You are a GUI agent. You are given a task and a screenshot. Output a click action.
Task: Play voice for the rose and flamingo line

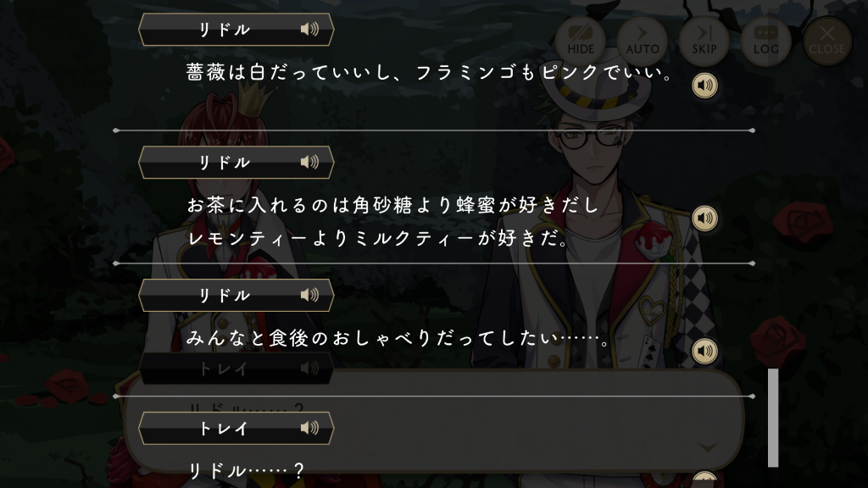(x=704, y=86)
